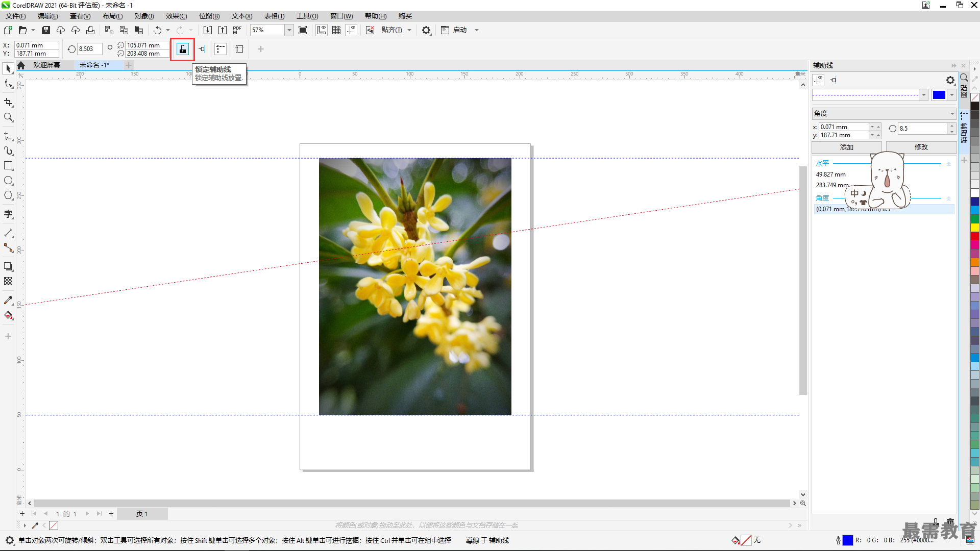Click the rotation angle 8.503 field
The height and width of the screenshot is (551, 980).
click(90, 49)
